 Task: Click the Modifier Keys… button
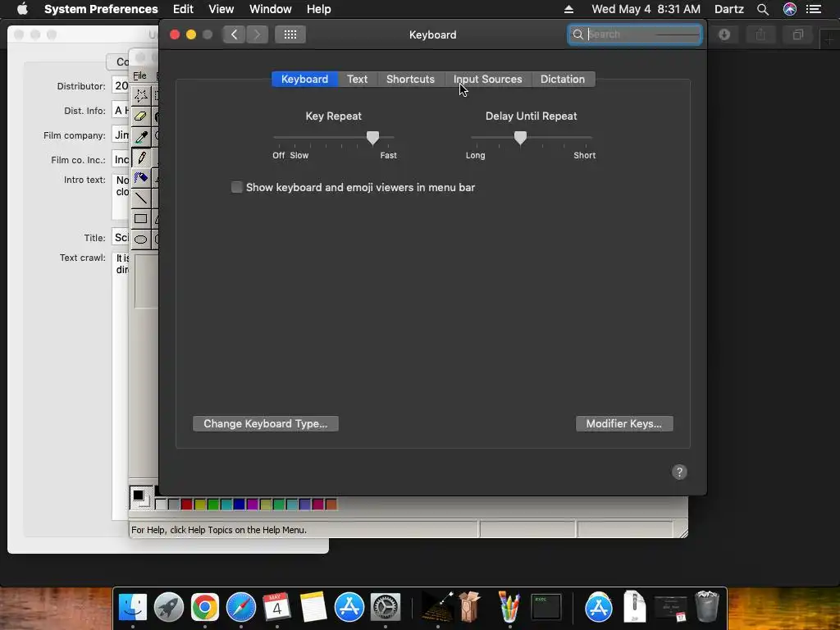tap(624, 424)
